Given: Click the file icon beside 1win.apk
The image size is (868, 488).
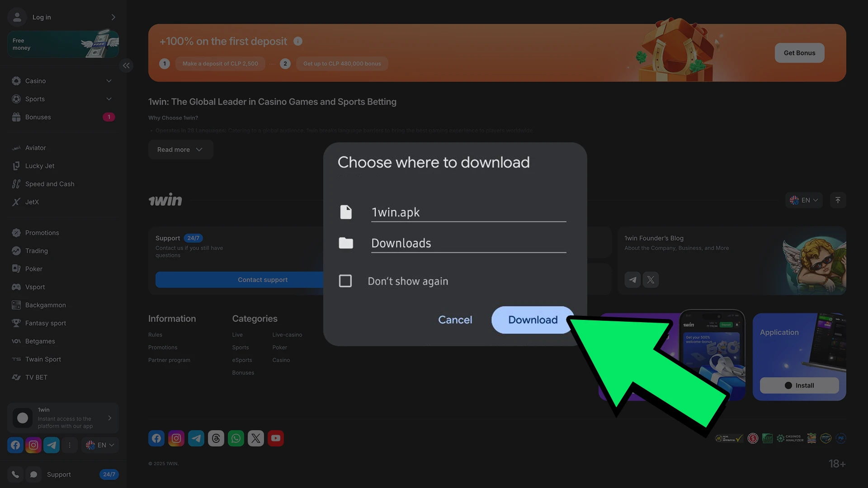Looking at the screenshot, I should (346, 212).
